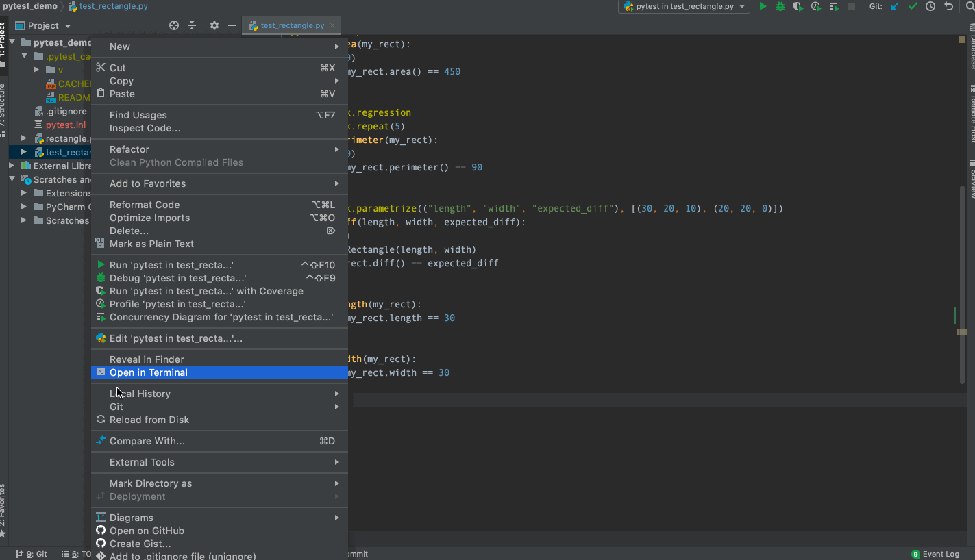Screen dimensions: 975x560
Task: Open Project panel settings gear
Action: [x=214, y=25]
